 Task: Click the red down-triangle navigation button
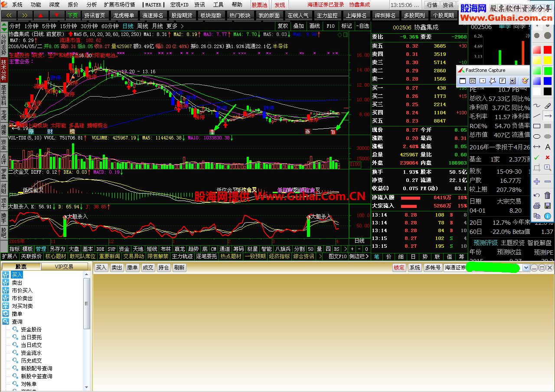(x=56, y=15)
